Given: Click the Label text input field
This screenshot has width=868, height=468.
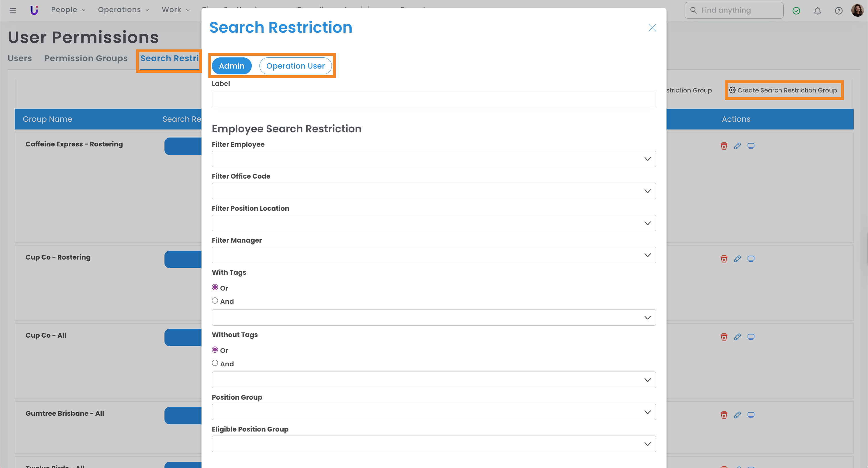Looking at the screenshot, I should tap(433, 98).
